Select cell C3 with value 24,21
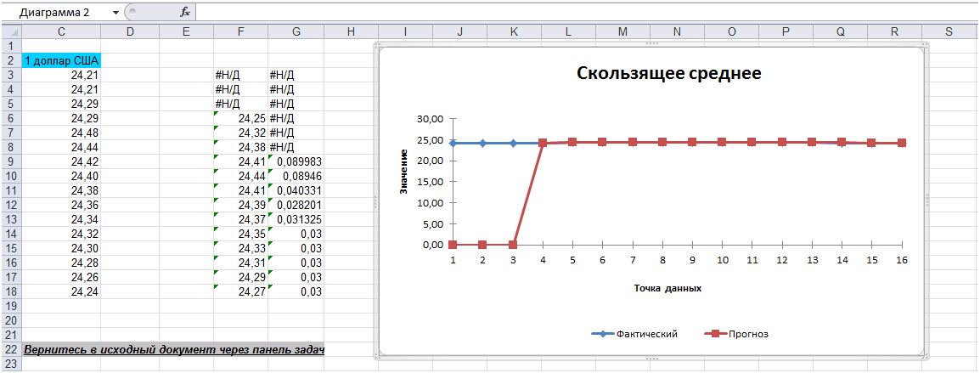 point(61,75)
